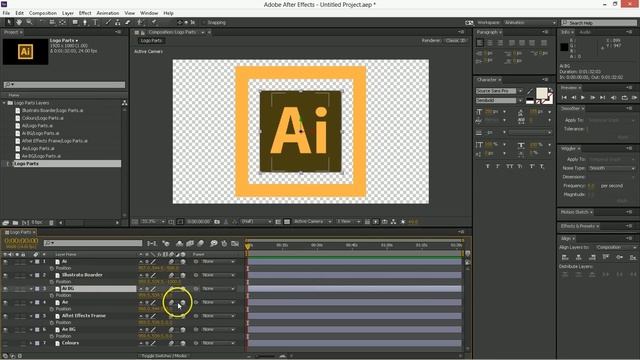The width and height of the screenshot is (640, 360).
Task: Toggle loop option in Preview panel
Action: coord(624,98)
